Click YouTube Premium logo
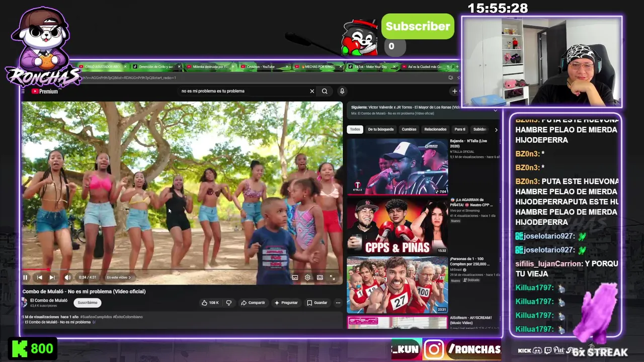Viewport: 644px width, 362px height. pyautogui.click(x=44, y=92)
